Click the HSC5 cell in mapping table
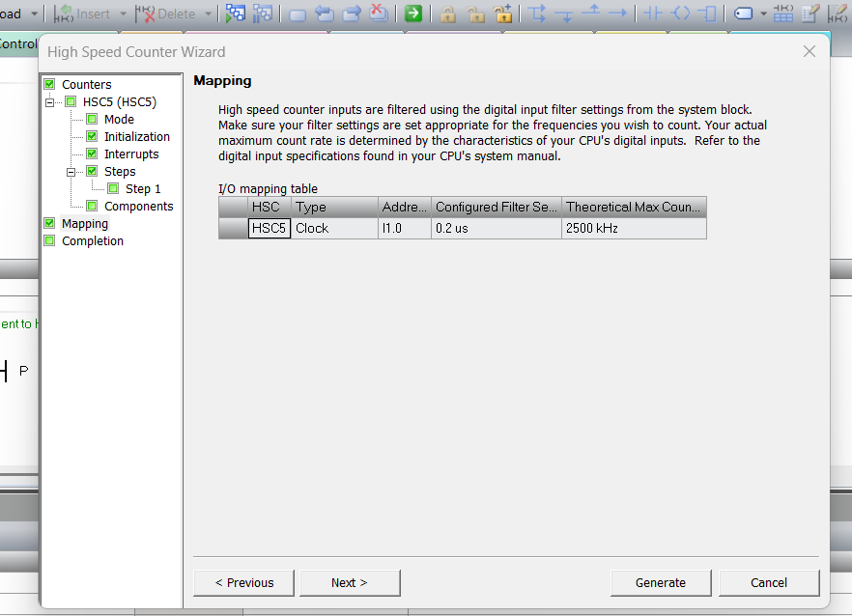Viewport: 852px width, 616px height. (269, 229)
